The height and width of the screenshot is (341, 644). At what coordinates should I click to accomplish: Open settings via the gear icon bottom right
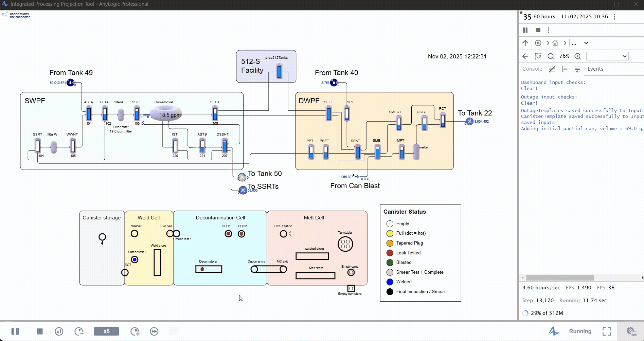[631, 331]
